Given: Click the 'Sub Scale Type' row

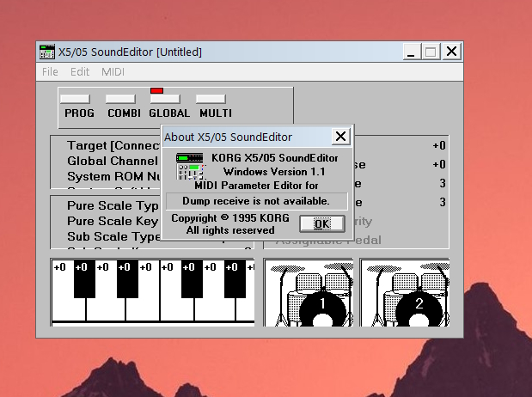Looking at the screenshot, I should 114,236.
